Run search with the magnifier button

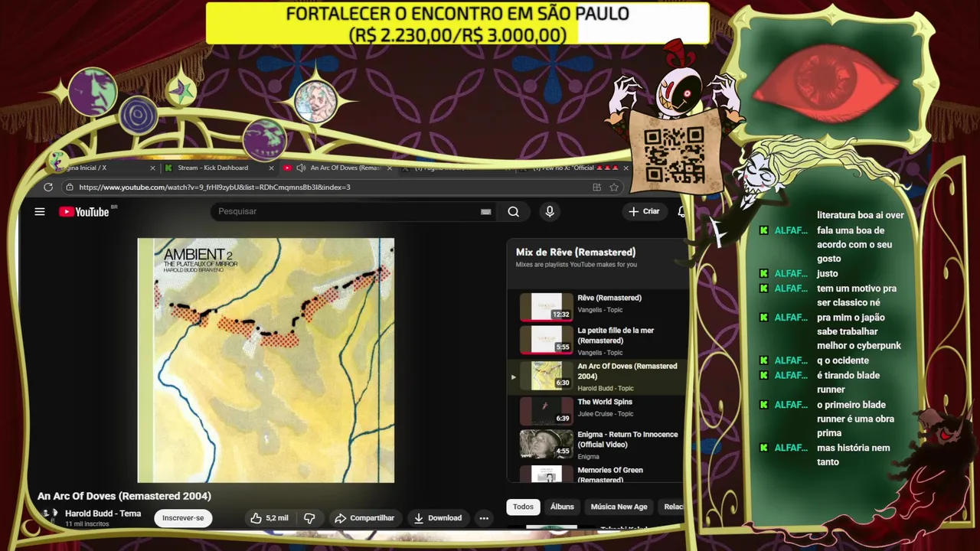coord(514,212)
